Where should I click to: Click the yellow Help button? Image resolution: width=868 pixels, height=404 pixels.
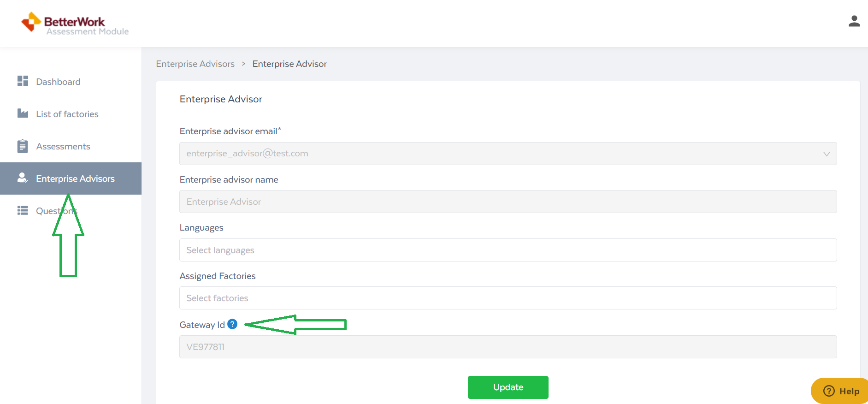pyautogui.click(x=841, y=391)
